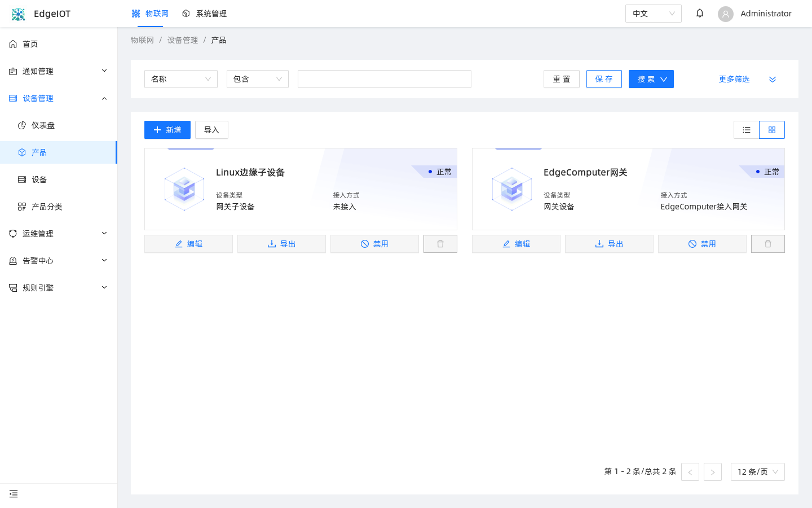812x508 pixels.
Task: Expand 规则引擎 menu
Action: [x=59, y=288]
